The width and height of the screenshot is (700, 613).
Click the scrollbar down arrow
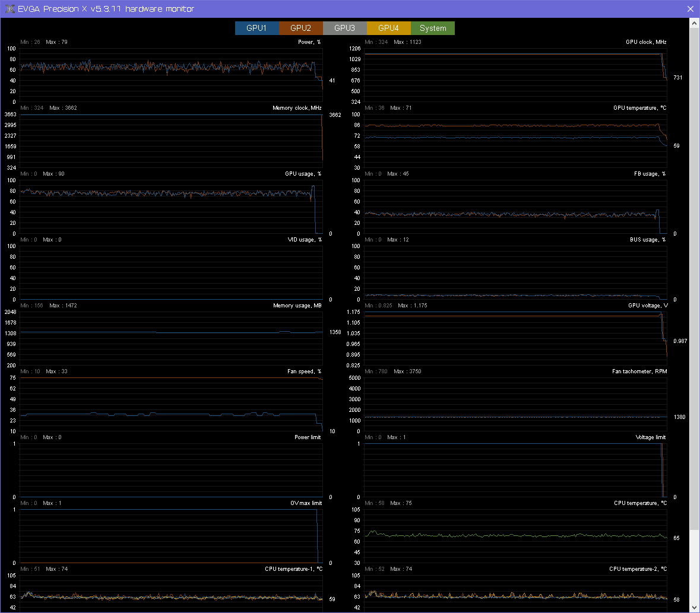pyautogui.click(x=694, y=607)
